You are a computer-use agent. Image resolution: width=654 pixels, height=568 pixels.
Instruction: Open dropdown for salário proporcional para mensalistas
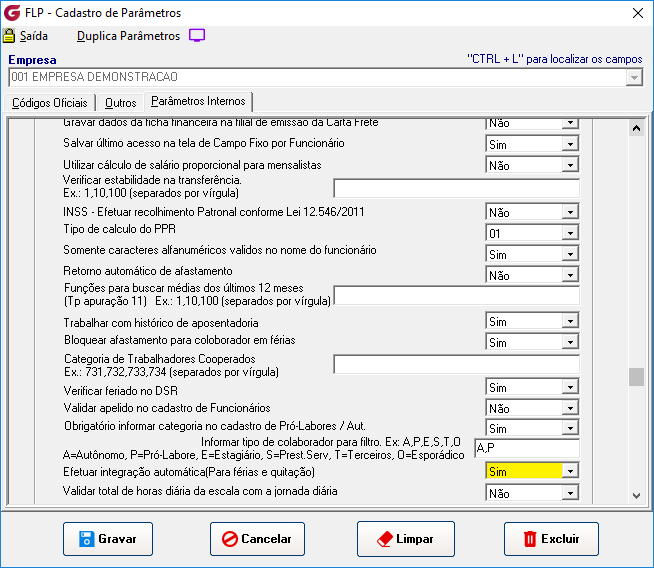[x=570, y=165]
